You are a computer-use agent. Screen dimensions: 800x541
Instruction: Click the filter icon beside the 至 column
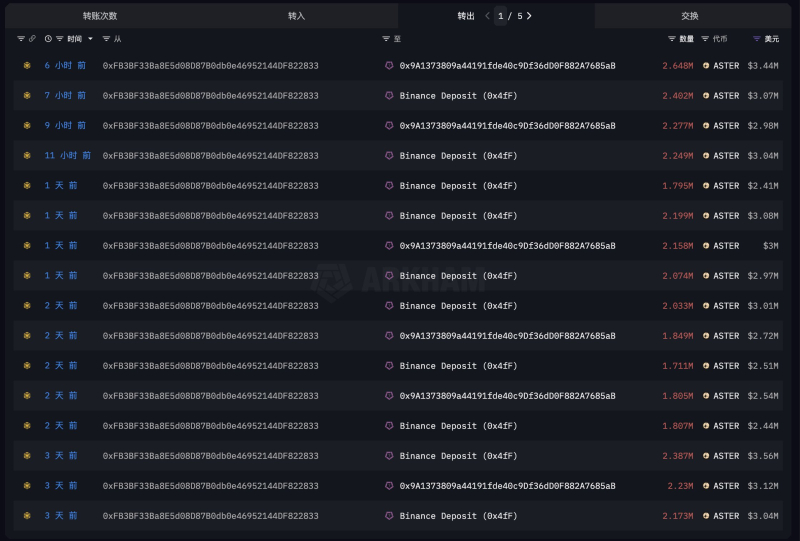[386, 39]
